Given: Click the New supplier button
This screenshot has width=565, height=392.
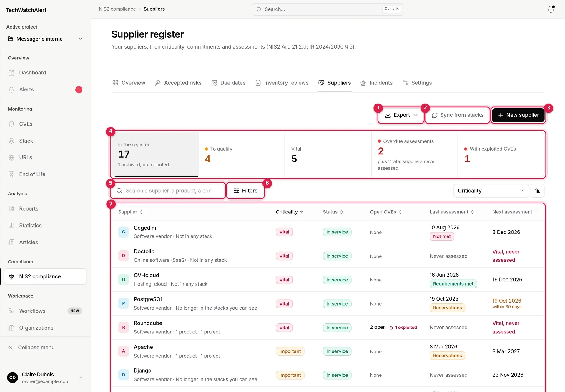Looking at the screenshot, I should click(x=518, y=115).
